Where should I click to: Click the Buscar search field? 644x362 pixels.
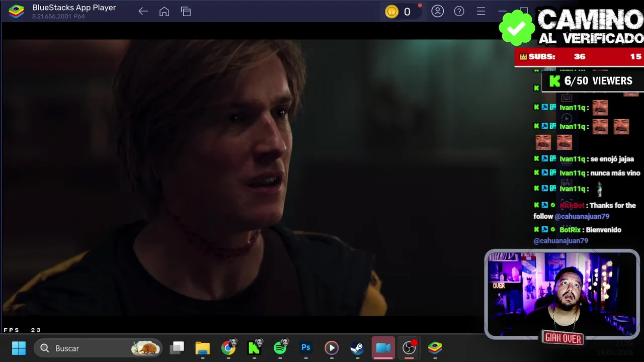[98, 348]
